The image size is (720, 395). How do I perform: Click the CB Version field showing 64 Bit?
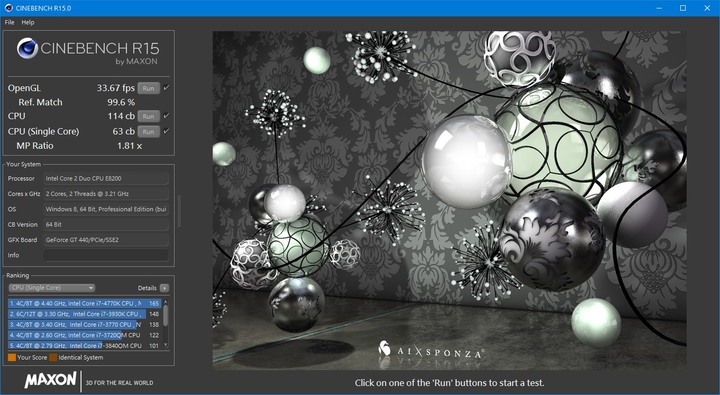coord(106,224)
